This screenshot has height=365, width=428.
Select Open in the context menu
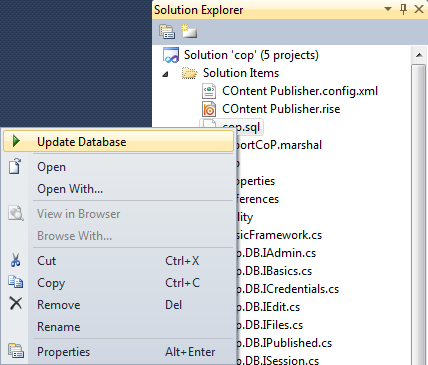[118, 167]
